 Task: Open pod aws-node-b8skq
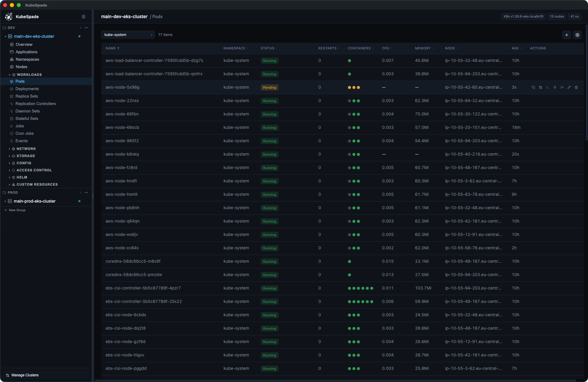point(122,154)
